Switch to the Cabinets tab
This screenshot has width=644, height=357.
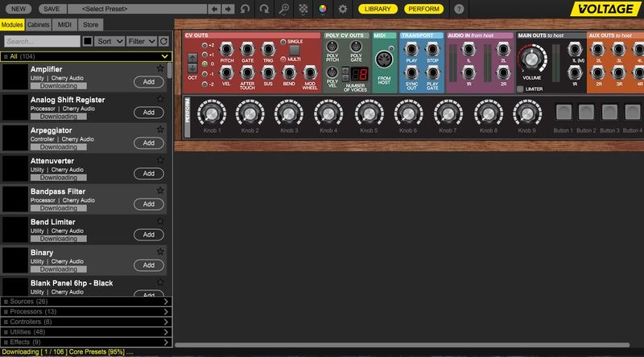[x=39, y=25]
